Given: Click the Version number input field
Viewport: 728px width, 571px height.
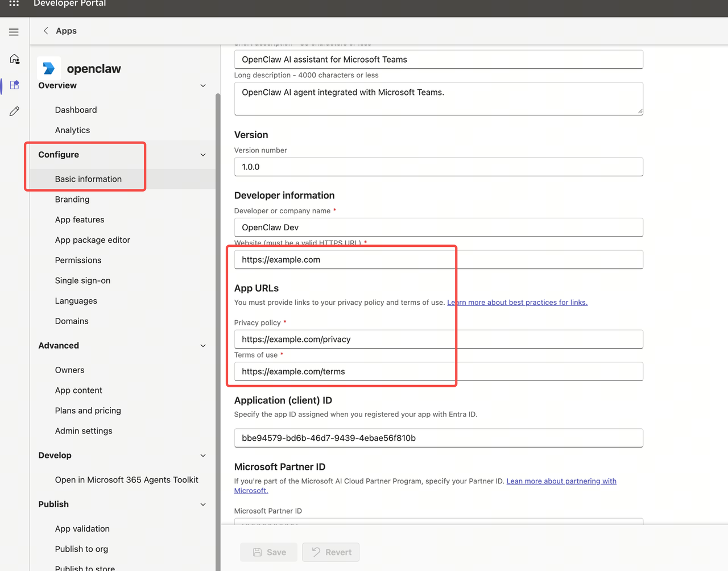Looking at the screenshot, I should 439,167.
